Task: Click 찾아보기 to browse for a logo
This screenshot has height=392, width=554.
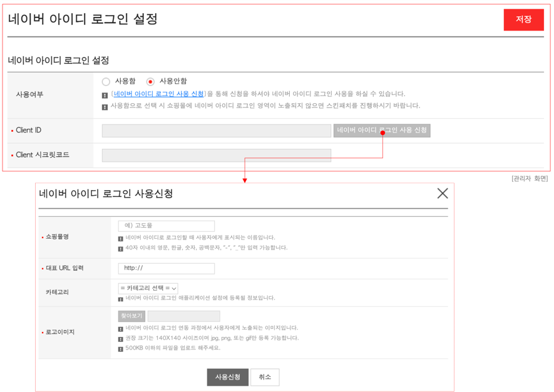Action: [131, 316]
